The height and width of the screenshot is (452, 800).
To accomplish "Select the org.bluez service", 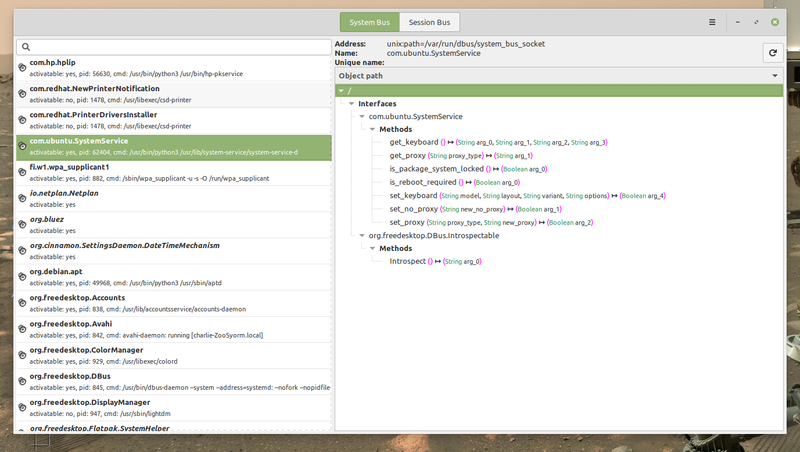I will pyautogui.click(x=173, y=224).
